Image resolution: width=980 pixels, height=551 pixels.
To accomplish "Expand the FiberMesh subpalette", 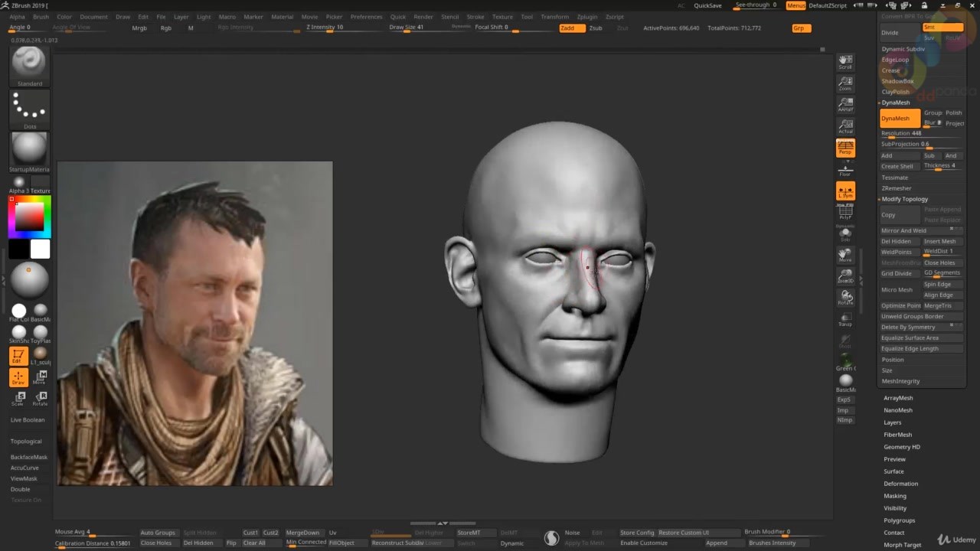I will pyautogui.click(x=898, y=435).
